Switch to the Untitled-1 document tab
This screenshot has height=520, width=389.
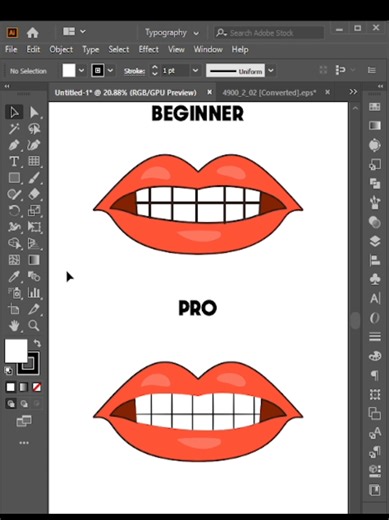click(x=126, y=93)
